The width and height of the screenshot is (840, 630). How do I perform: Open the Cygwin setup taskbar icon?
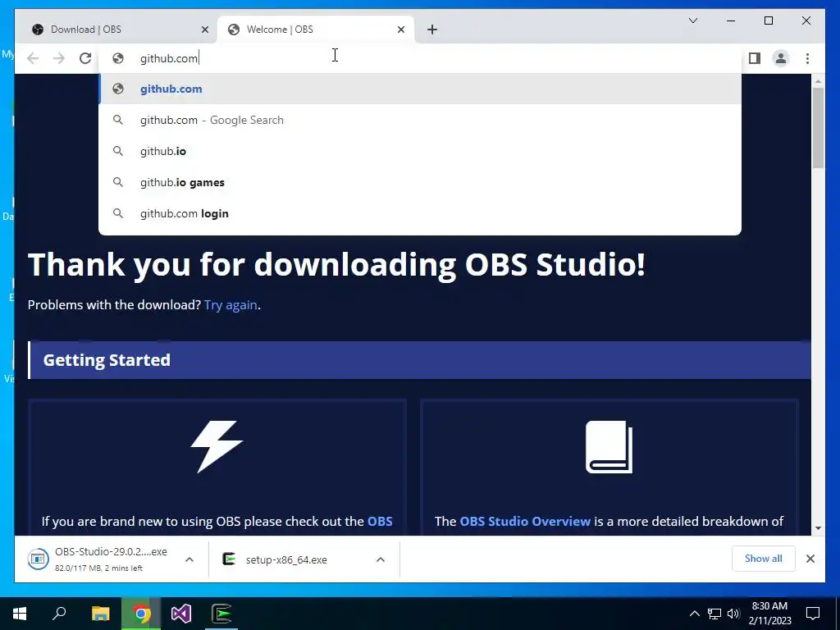221,614
